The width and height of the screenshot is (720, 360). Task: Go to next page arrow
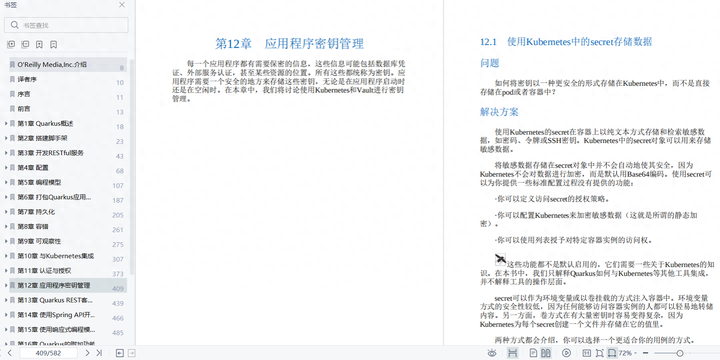tap(87, 353)
